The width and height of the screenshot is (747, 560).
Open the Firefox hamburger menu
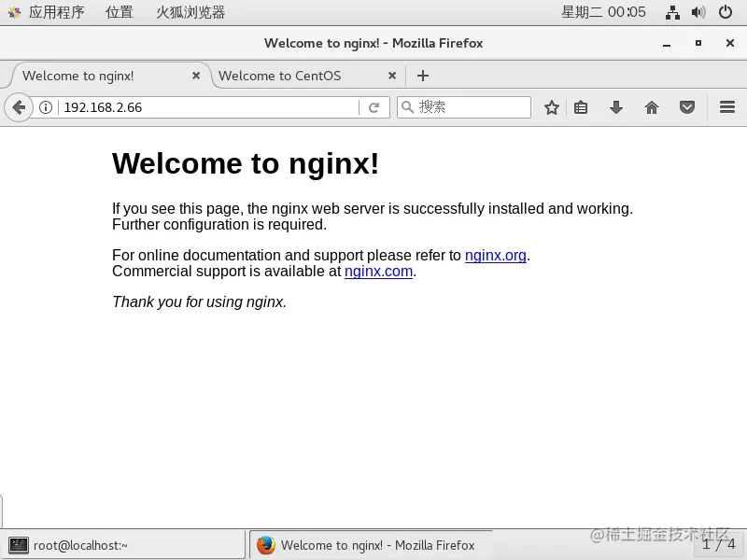(x=727, y=107)
